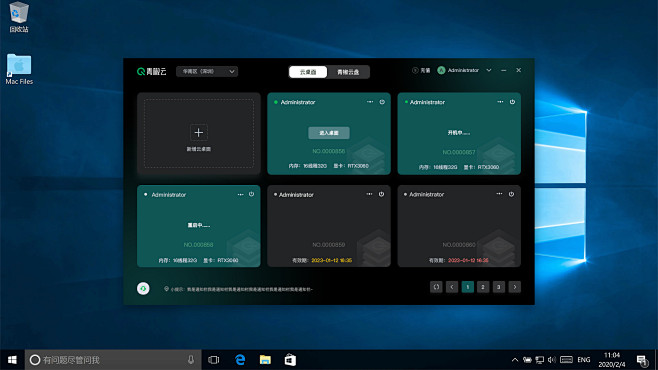Open the Windows Start menu
Image resolution: width=658 pixels, height=370 pixels.
tap(12, 360)
